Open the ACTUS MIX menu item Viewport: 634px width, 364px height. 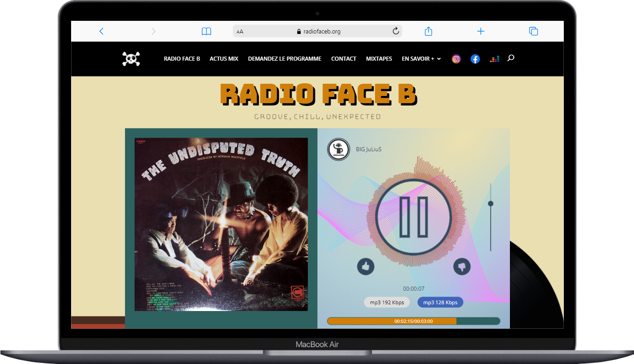pyautogui.click(x=224, y=59)
